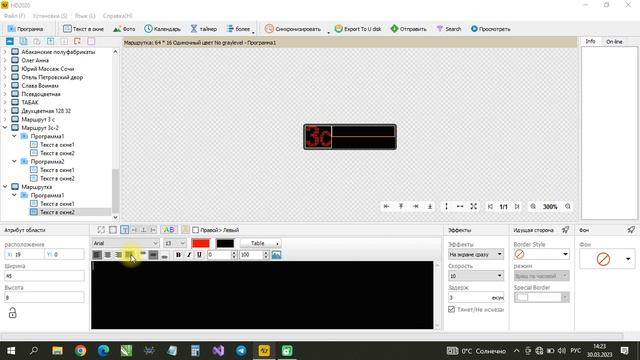This screenshot has width=640, height=360.
Task: Collapse the Маршрут 3с-2 tree node
Action: click(x=5, y=128)
